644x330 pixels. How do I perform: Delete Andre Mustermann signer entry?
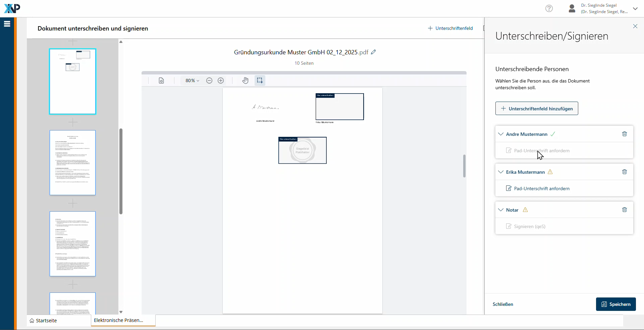click(x=624, y=134)
